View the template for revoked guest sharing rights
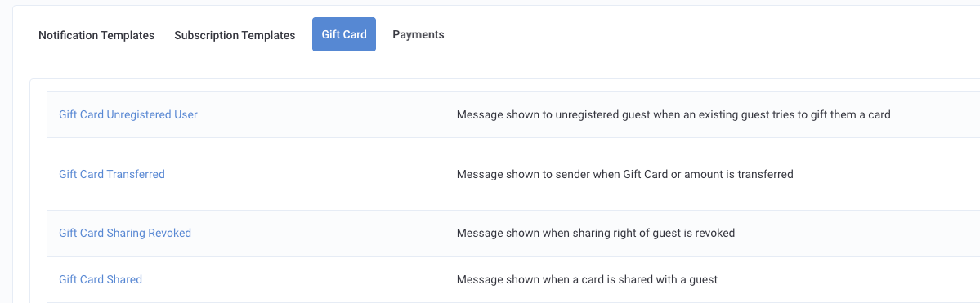This screenshot has height=303, width=980. [x=125, y=233]
